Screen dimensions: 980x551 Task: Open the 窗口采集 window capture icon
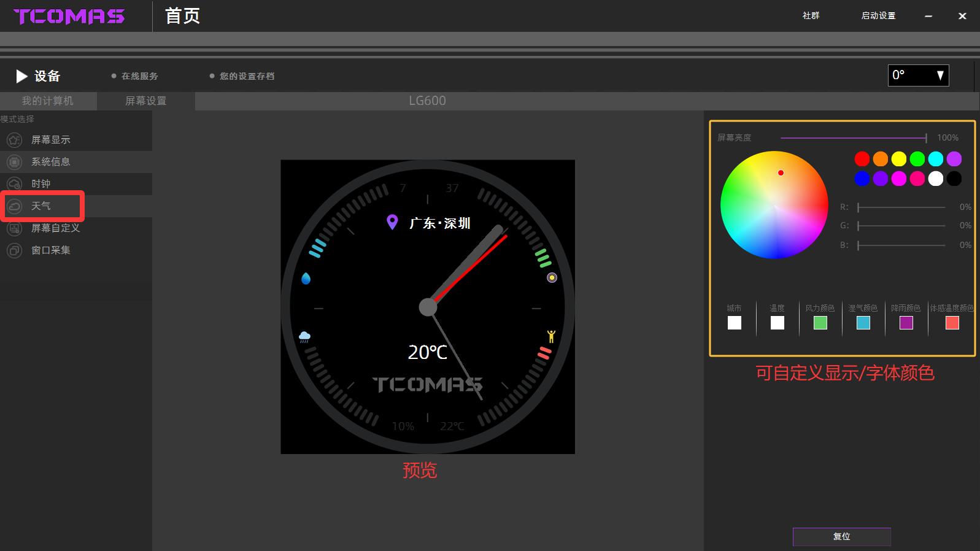[x=15, y=250]
